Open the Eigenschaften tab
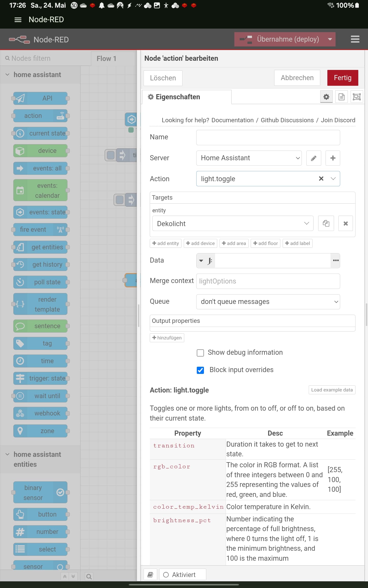 [x=187, y=97]
